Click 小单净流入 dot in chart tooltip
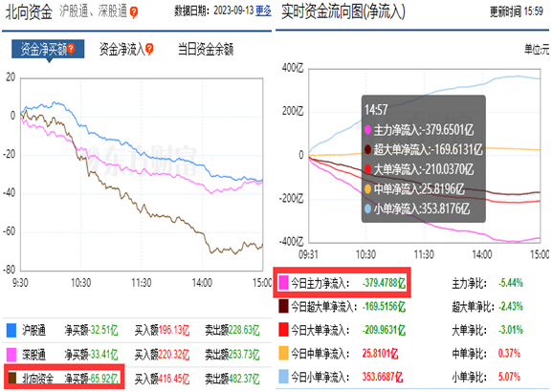Viewport: 552px width, 392px height. pyautogui.click(x=368, y=209)
